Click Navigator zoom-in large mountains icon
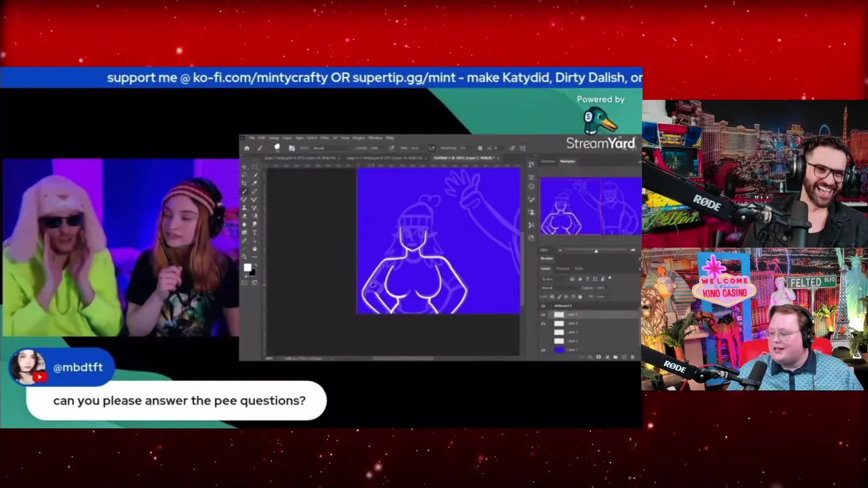Viewport: 868px width, 488px height. coord(633,250)
